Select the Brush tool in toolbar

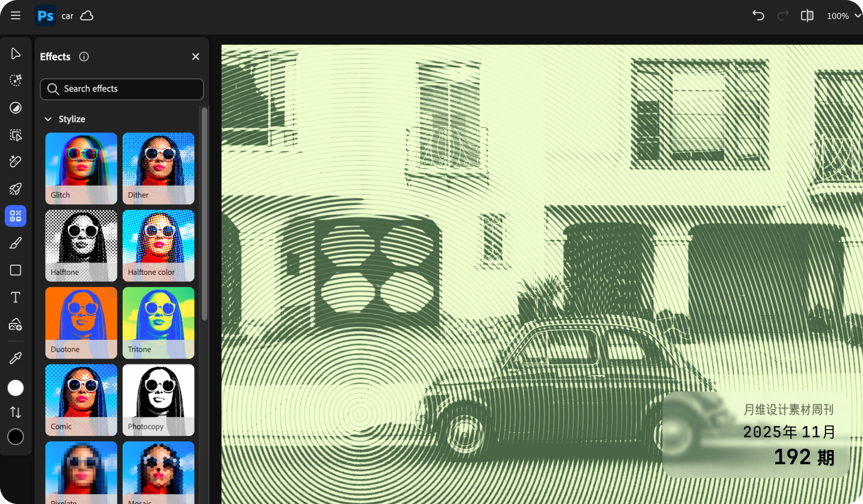click(x=16, y=243)
